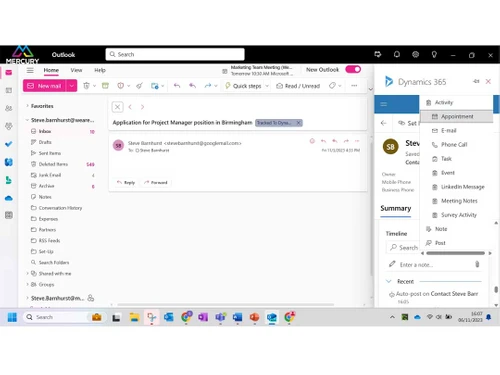Open the Mail icon in left rail
The height and width of the screenshot is (375, 500).
9,72
